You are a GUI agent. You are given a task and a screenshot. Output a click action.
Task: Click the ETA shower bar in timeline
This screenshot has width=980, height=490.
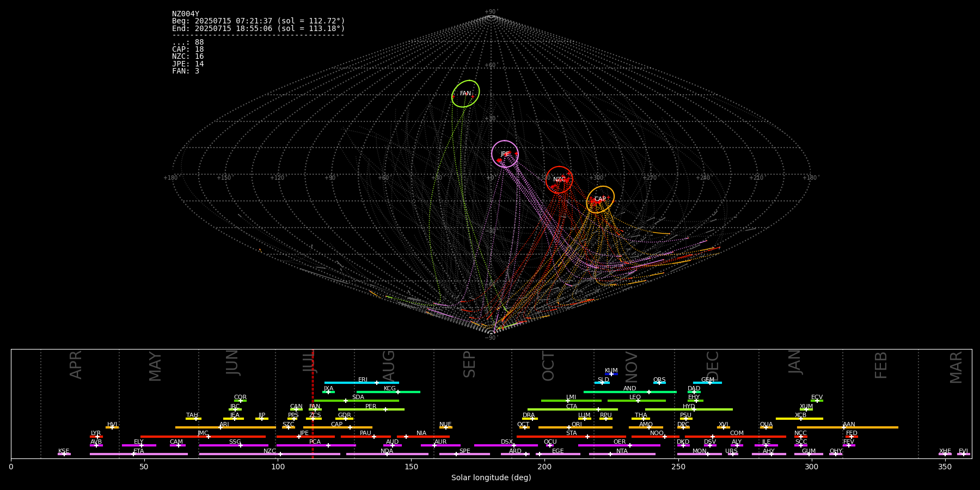[139, 454]
